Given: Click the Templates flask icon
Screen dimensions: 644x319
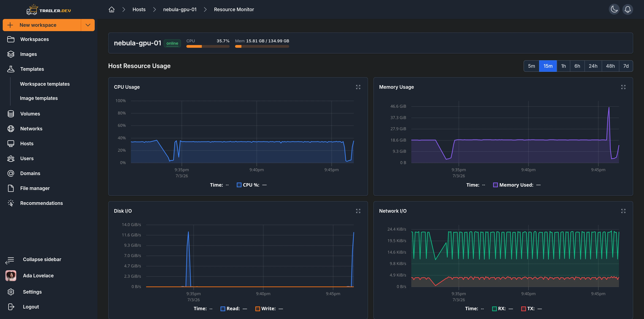Looking at the screenshot, I should click(11, 69).
